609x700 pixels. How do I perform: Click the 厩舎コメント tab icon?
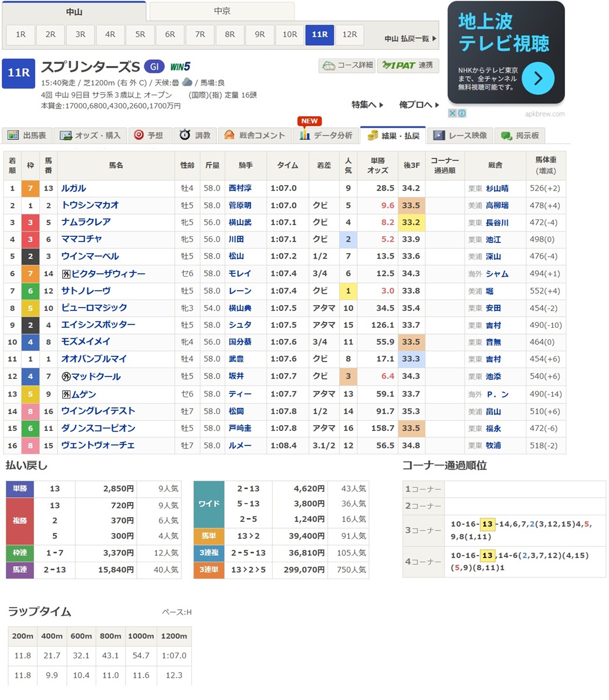229,135
